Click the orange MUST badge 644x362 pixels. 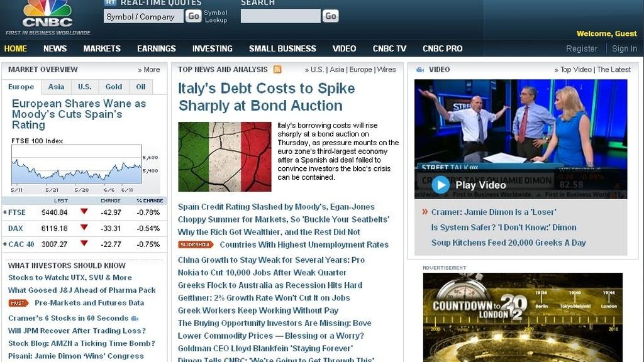tap(18, 303)
